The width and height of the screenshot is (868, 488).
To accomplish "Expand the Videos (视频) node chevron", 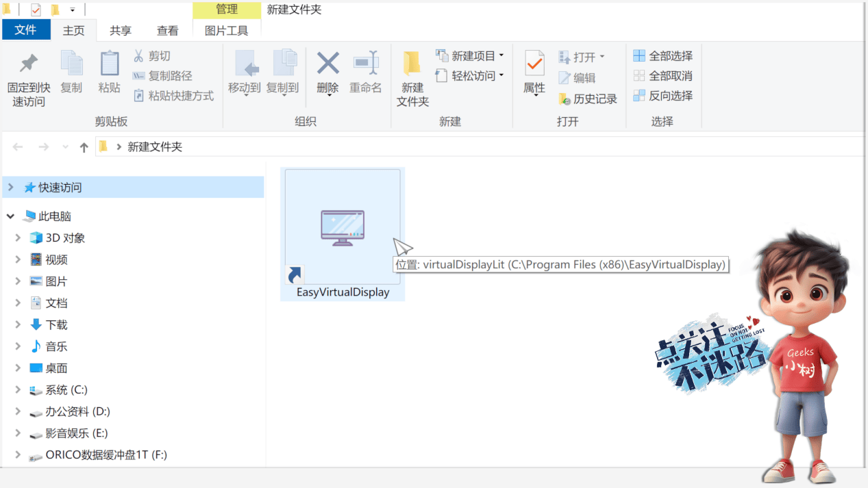I will pos(18,259).
